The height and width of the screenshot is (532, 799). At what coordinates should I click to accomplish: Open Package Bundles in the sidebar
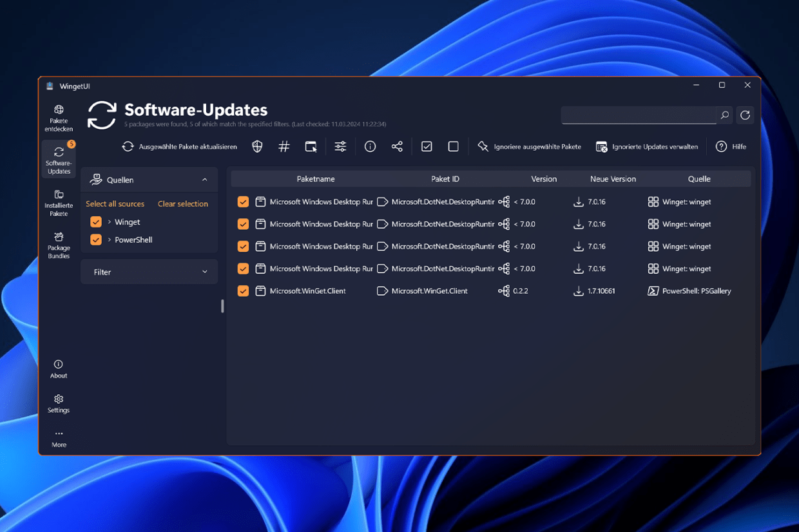59,245
